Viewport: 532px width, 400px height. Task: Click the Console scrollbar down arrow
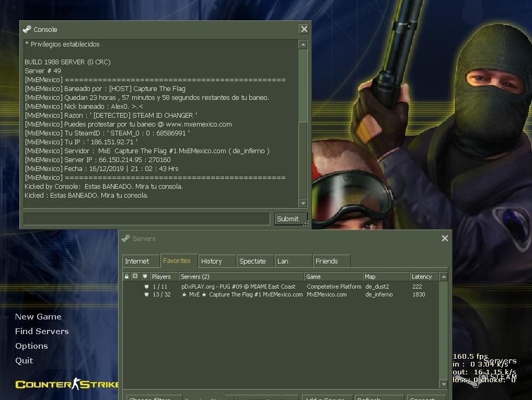[303, 203]
